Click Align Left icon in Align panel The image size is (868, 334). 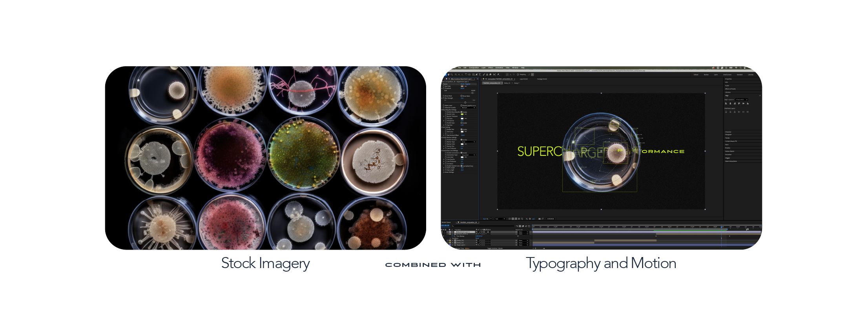pyautogui.click(x=726, y=104)
